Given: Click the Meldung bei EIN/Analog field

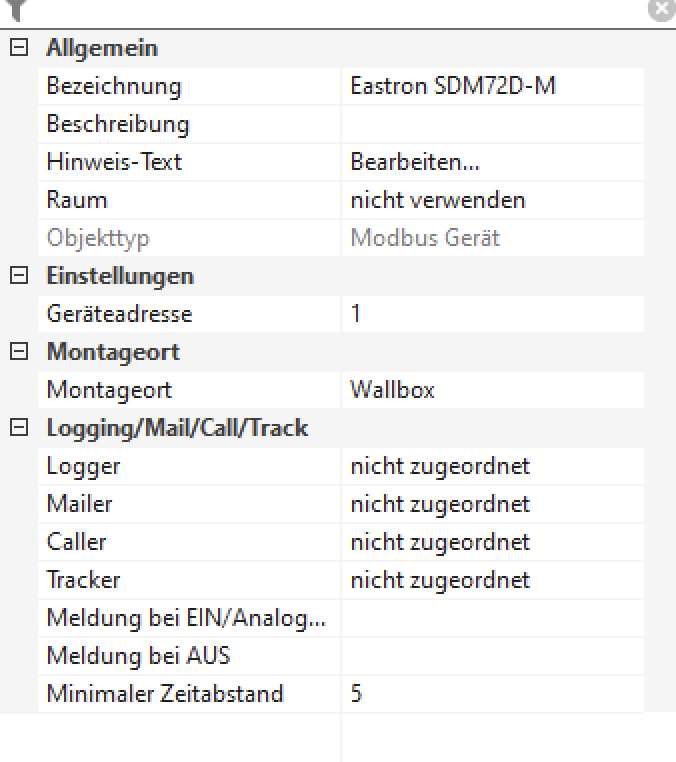Looking at the screenshot, I should [490, 618].
